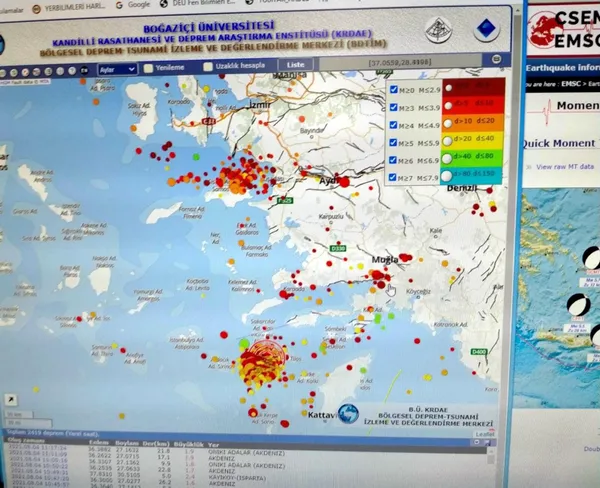
Task: Open View raw MT data link in EMSC window
Action: tap(565, 166)
